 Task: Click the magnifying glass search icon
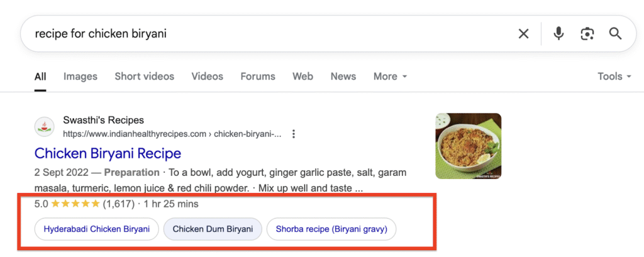615,34
